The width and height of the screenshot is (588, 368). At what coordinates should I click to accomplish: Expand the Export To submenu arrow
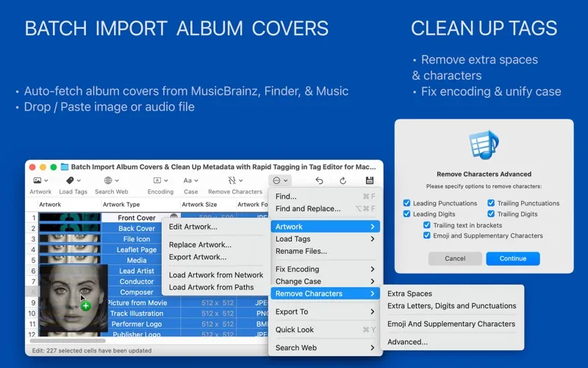[373, 311]
